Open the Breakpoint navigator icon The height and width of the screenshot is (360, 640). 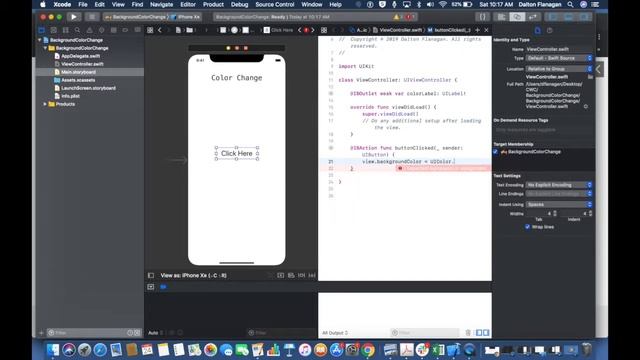pyautogui.click(x=125, y=30)
